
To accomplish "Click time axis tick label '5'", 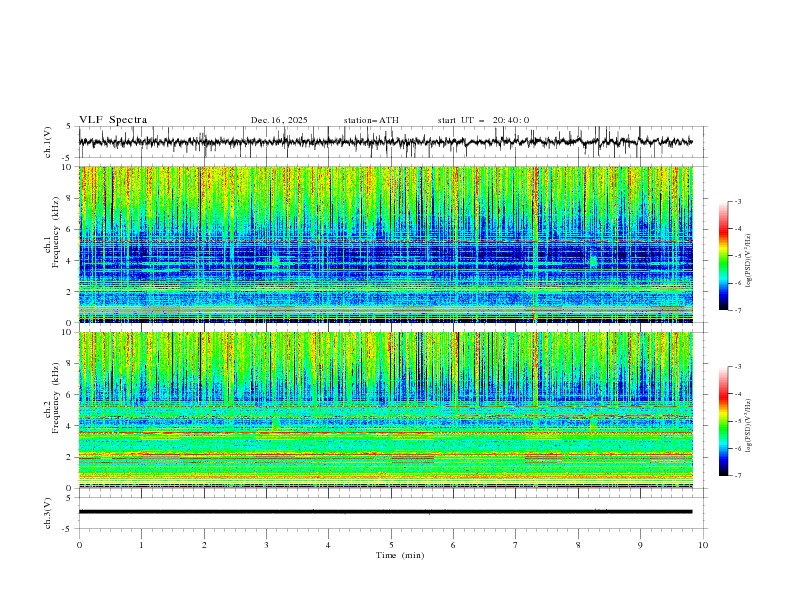I will (391, 545).
